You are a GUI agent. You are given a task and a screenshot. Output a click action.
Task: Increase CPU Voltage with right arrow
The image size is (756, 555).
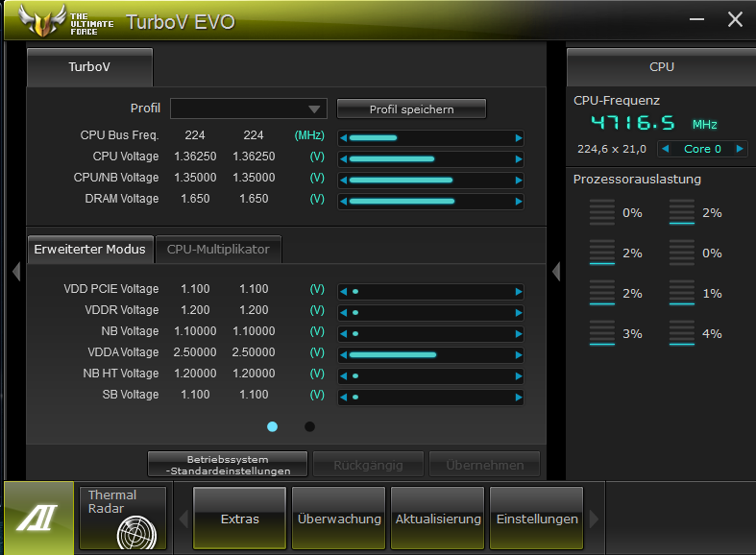tap(519, 159)
